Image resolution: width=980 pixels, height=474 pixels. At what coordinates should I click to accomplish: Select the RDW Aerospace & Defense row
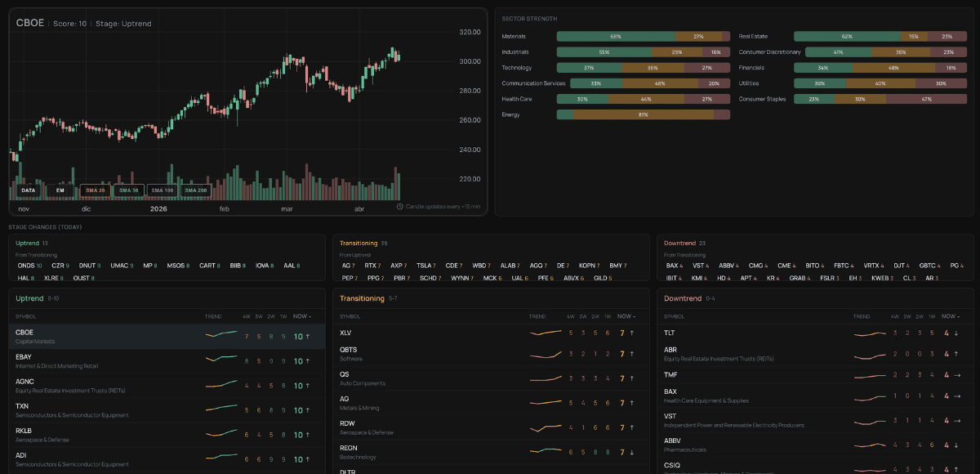(491, 427)
